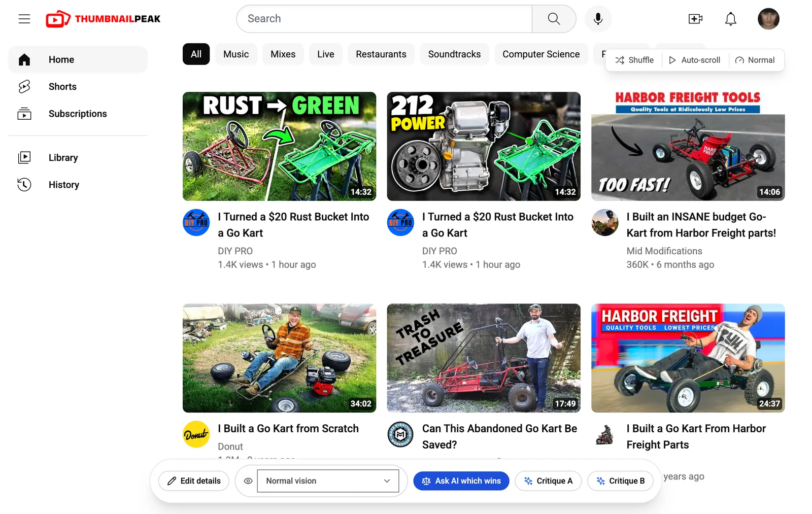The width and height of the screenshot is (812, 514).
Task: Click the search magnifier button
Action: coord(554,19)
